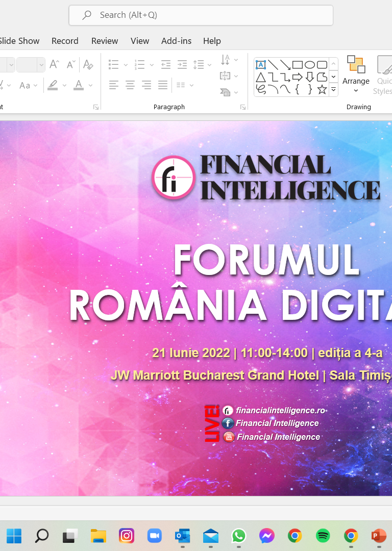
Task: Click the Clear All Formatting icon
Action: 88,64
